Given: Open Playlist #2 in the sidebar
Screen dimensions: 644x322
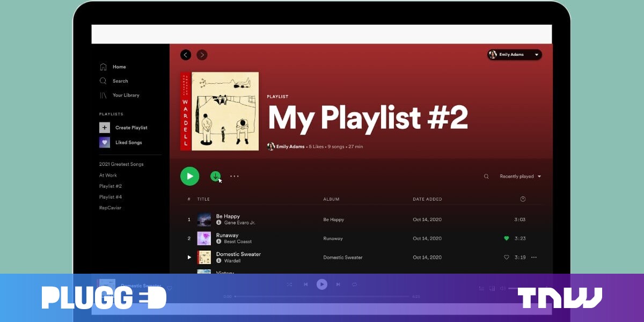Looking at the screenshot, I should click(111, 186).
